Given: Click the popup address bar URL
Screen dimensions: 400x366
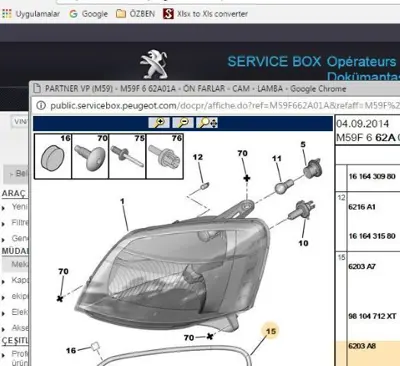Looking at the screenshot, I should pyautogui.click(x=225, y=106).
